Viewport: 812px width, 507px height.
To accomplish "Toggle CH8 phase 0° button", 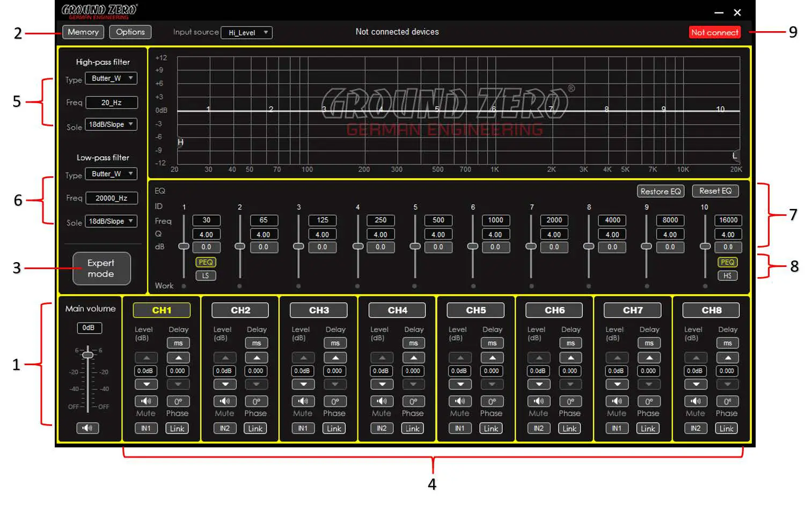I will (x=728, y=401).
